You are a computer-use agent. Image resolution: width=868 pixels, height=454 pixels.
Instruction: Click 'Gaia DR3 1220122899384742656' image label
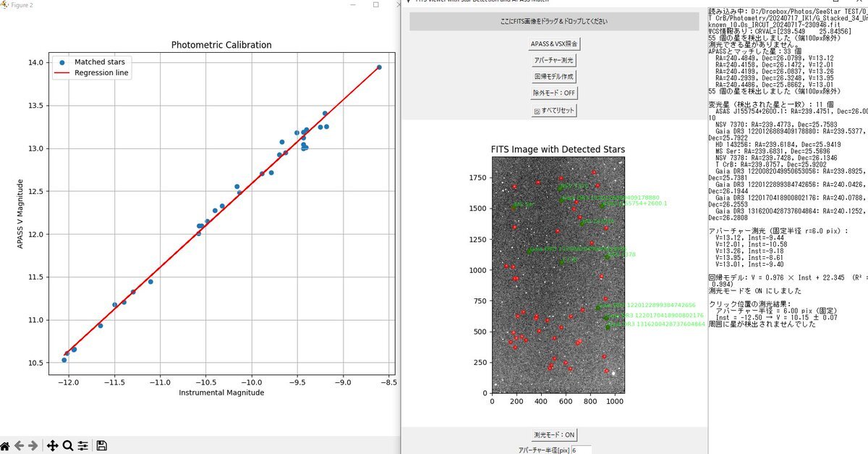point(647,305)
